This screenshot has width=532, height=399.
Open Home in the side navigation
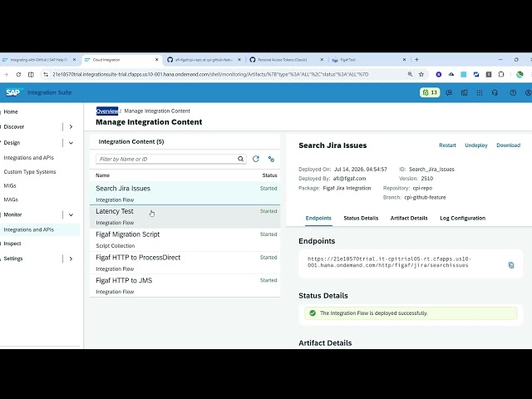[x=11, y=111]
